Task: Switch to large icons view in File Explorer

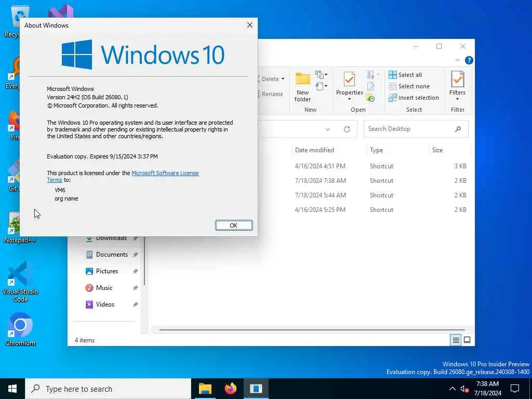Action: pos(467,340)
